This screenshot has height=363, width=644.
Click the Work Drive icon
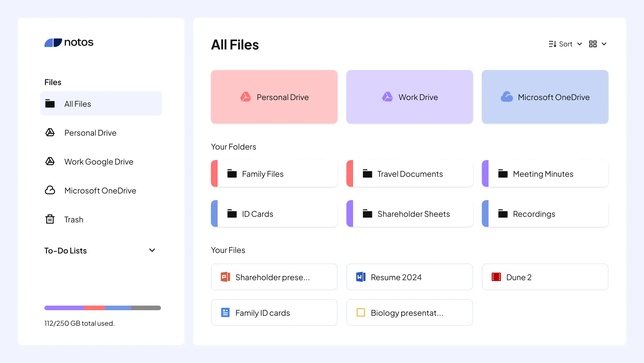(x=386, y=97)
